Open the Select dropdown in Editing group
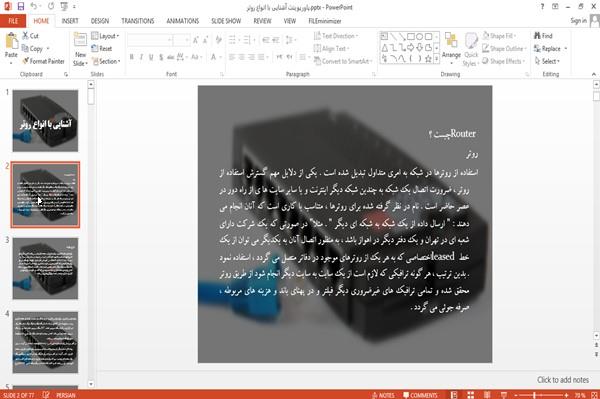The width and height of the screenshot is (600, 399). tap(547, 61)
